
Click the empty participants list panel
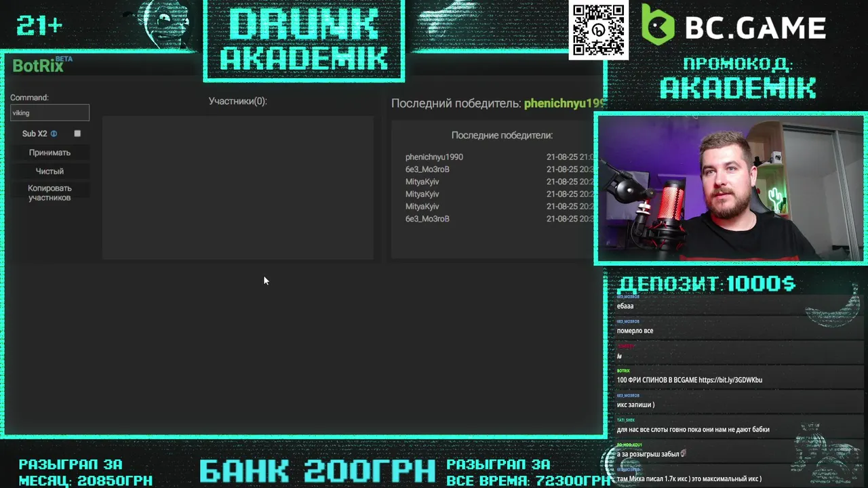coord(237,187)
